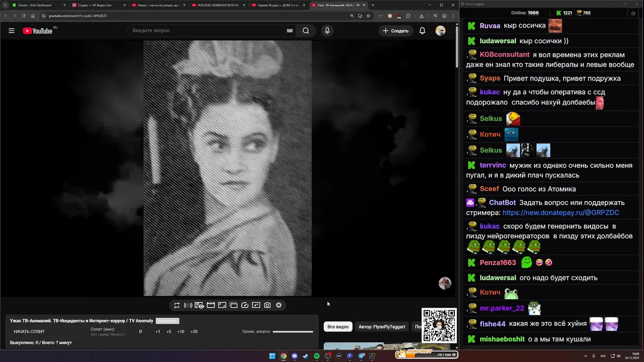Click the video filters sparkle icon
The height and width of the screenshot is (362, 644).
point(256,305)
